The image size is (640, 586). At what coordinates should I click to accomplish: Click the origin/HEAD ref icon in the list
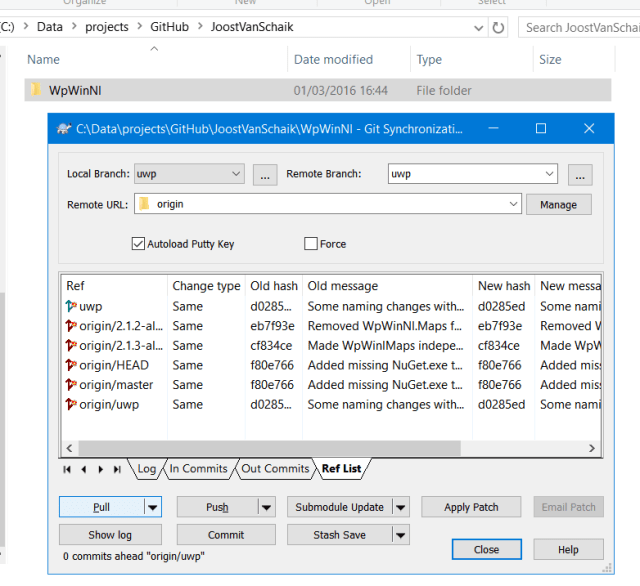pos(70,365)
